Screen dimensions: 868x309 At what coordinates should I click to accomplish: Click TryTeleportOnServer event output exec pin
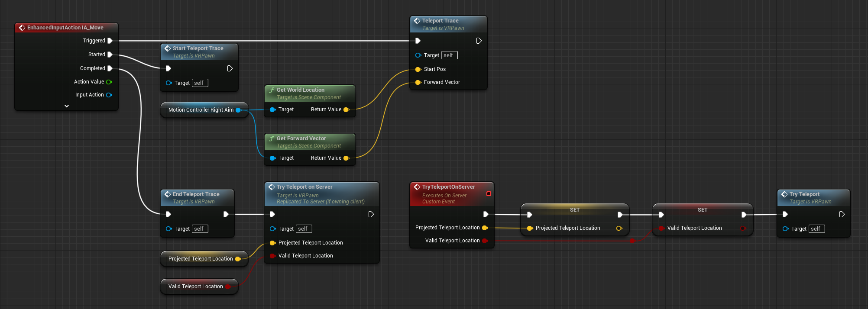[486, 214]
